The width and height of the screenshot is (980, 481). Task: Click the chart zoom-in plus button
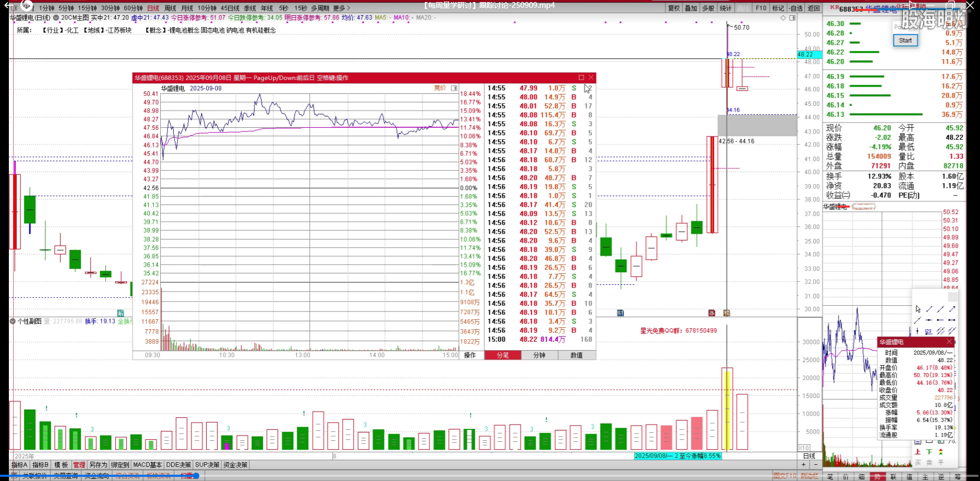(x=804, y=464)
